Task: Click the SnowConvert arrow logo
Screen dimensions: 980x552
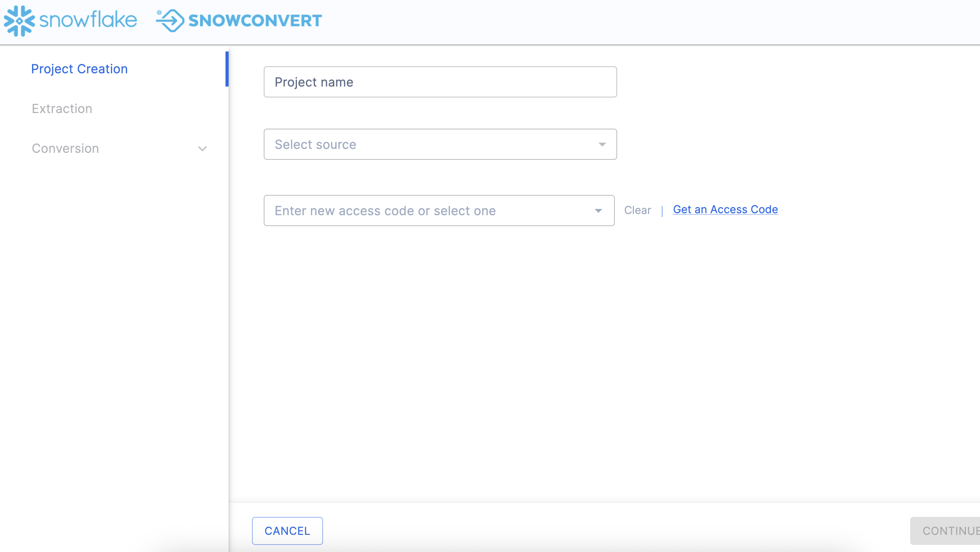Action: tap(171, 21)
